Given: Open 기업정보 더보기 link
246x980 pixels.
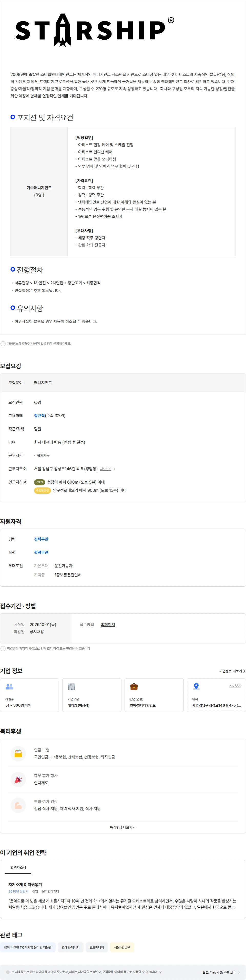Looking at the screenshot, I should 232,671.
